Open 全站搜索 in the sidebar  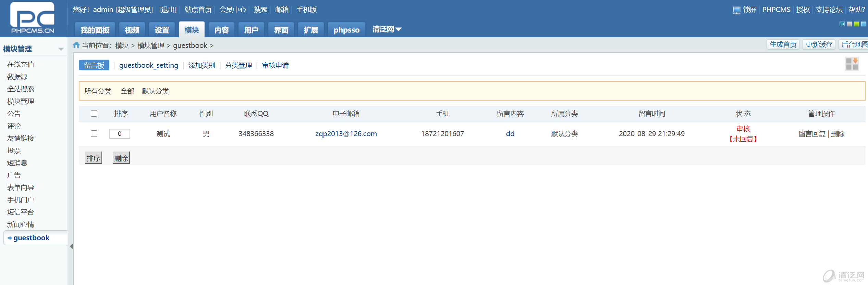tap(21, 89)
